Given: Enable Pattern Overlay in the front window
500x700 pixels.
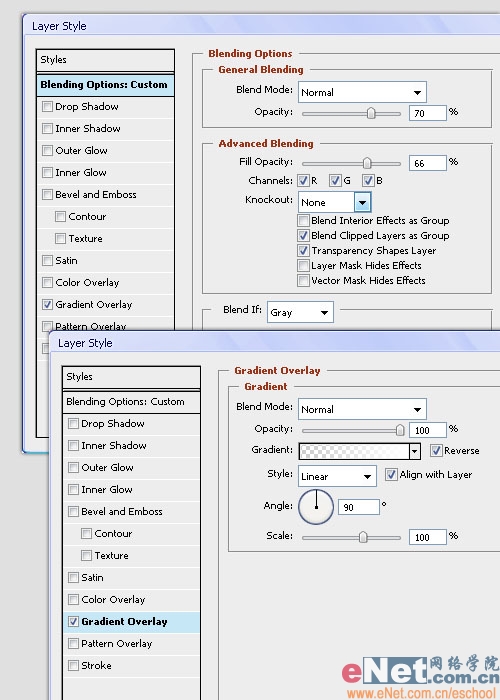Looking at the screenshot, I should point(73,643).
